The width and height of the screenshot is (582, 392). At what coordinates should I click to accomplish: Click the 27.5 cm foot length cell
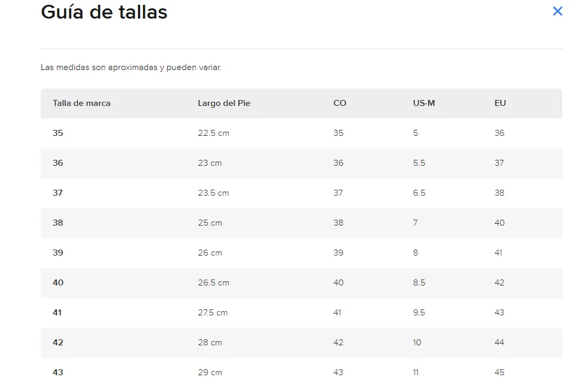click(x=213, y=312)
